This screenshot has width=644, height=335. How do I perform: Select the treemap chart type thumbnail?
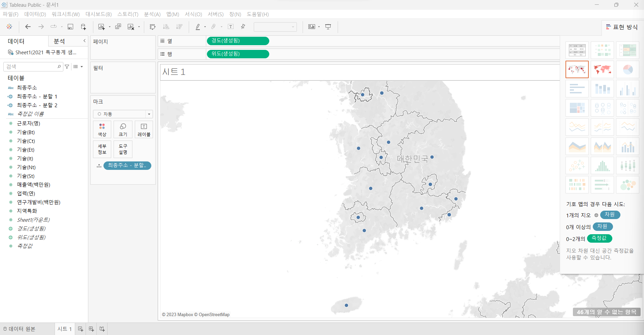point(577,108)
